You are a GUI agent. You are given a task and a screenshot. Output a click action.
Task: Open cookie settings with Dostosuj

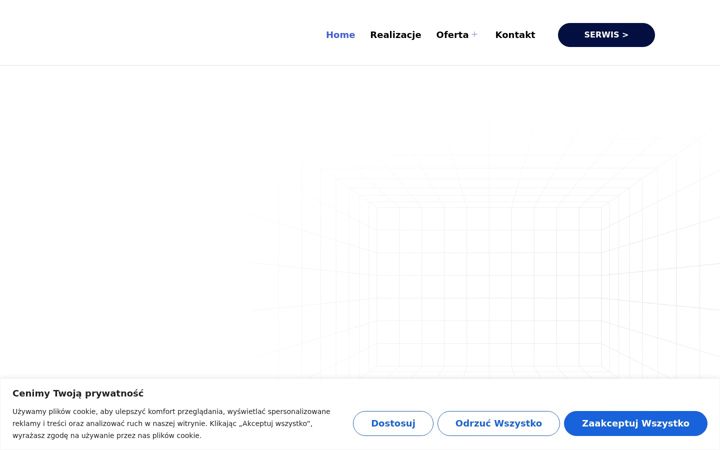click(393, 423)
